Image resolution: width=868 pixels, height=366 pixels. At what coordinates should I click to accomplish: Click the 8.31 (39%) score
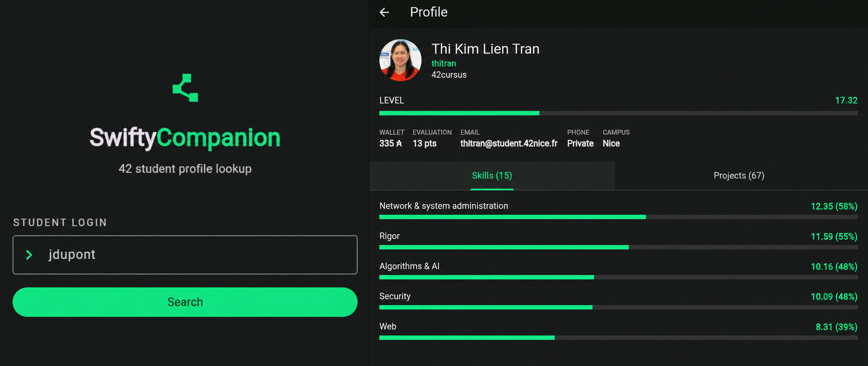(x=837, y=327)
